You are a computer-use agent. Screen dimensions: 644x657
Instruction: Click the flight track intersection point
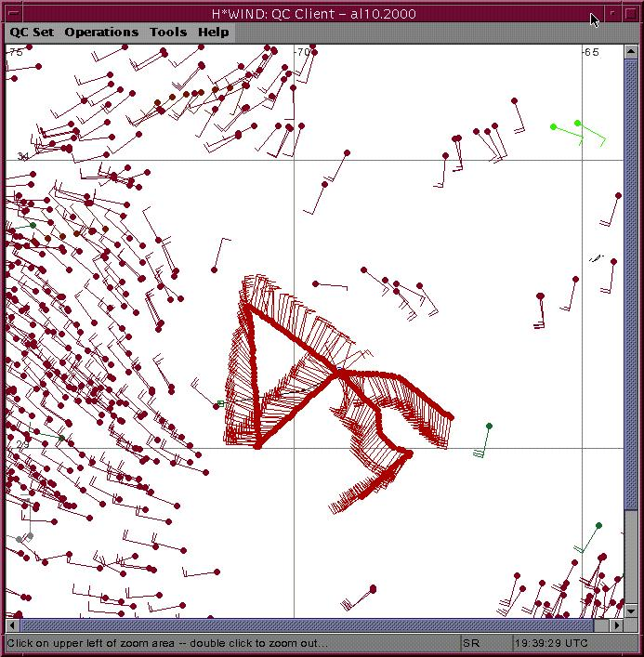pos(338,374)
